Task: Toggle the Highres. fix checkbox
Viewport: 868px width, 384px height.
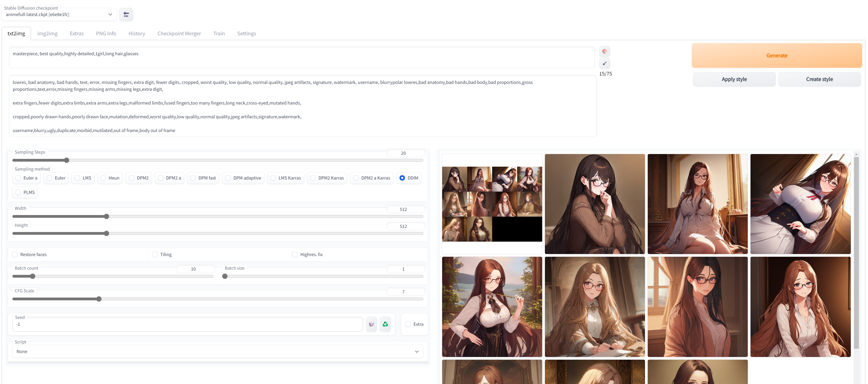Action: [295, 254]
